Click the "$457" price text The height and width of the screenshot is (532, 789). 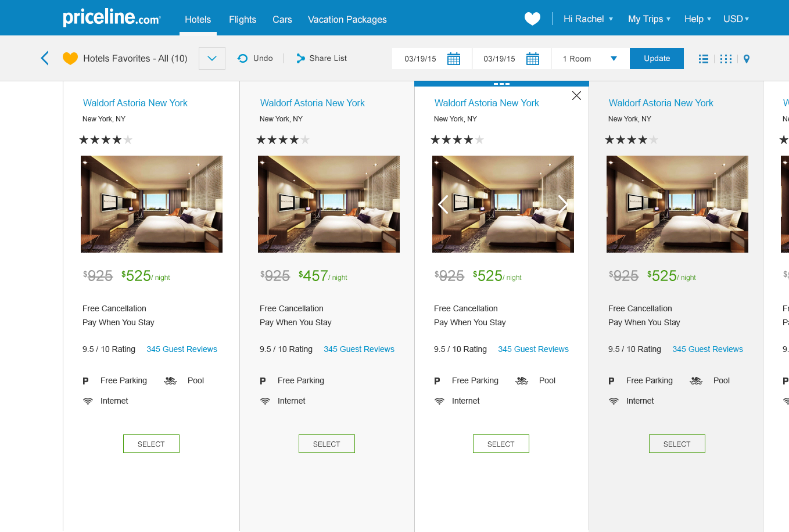pyautogui.click(x=313, y=276)
